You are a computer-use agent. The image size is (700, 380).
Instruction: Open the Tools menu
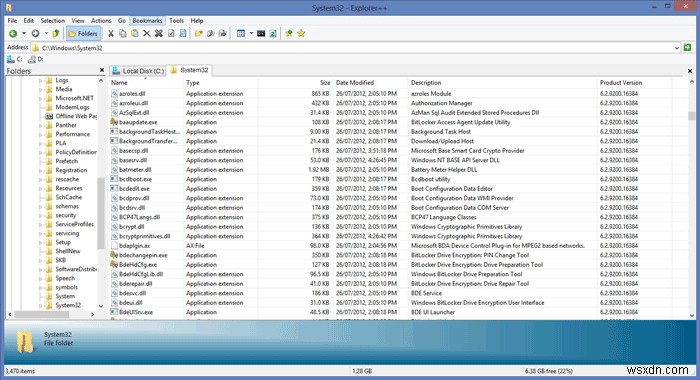coord(176,21)
